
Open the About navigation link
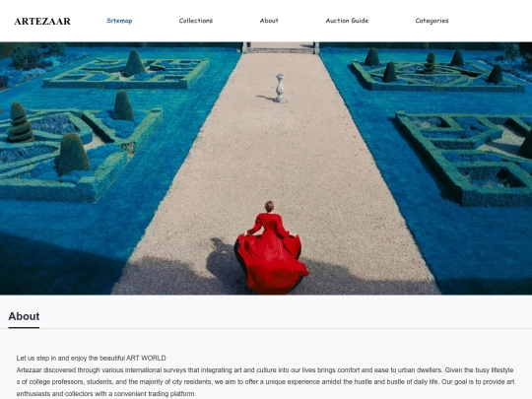269,21
